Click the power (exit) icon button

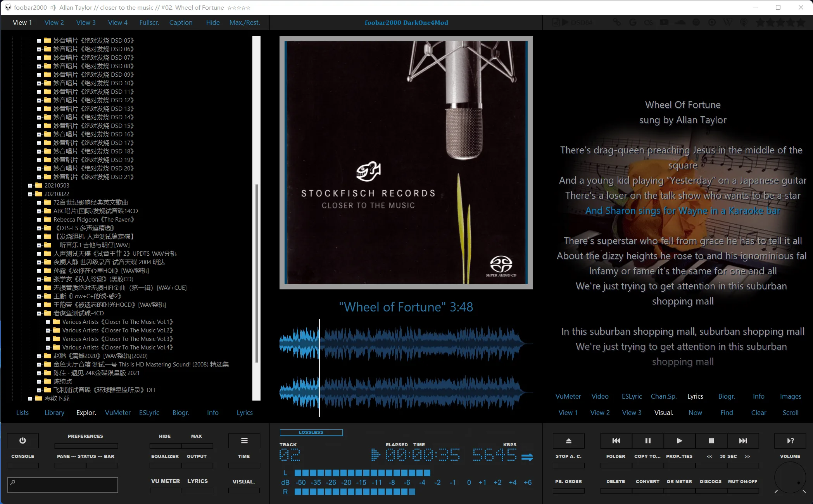coord(23,440)
